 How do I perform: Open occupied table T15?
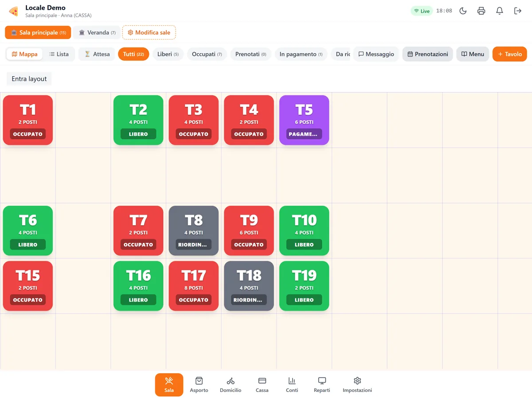pos(28,286)
